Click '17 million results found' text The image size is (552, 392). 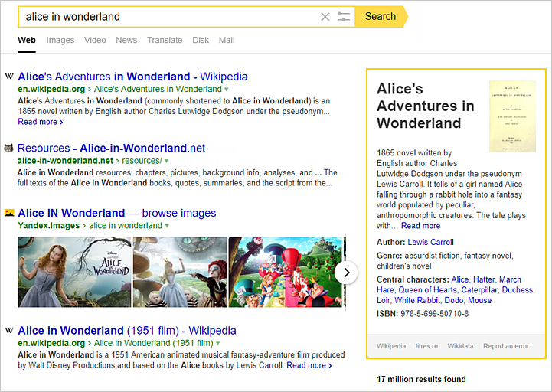click(x=421, y=379)
